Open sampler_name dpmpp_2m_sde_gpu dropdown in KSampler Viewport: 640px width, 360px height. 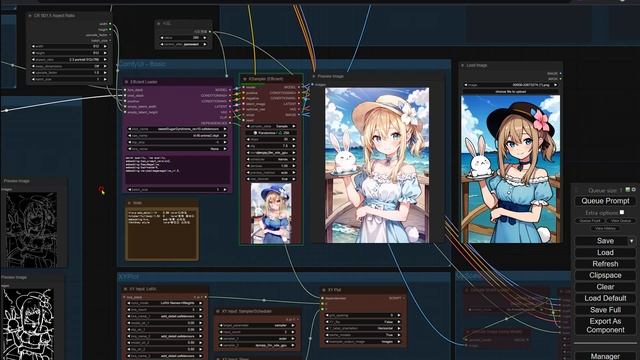pyautogui.click(x=271, y=153)
